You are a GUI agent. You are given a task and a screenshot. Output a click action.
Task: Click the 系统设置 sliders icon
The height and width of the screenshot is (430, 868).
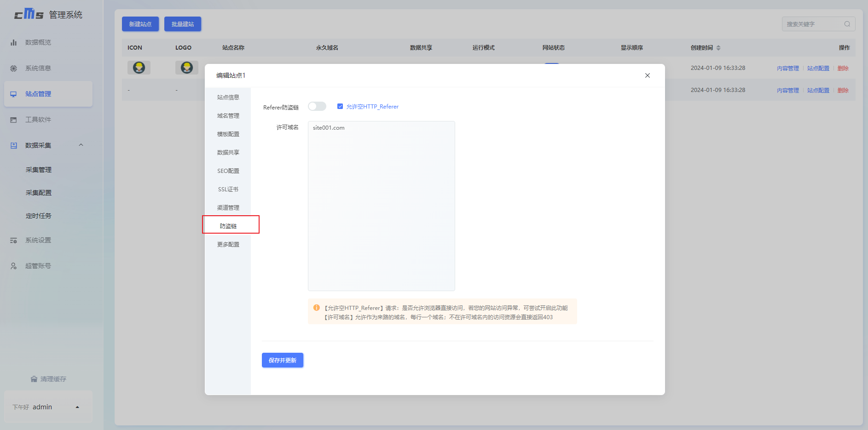tap(14, 240)
